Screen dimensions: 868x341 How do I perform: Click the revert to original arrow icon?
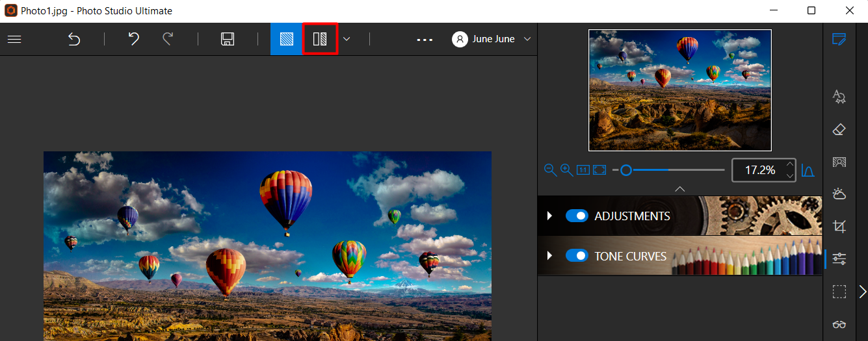click(x=74, y=39)
